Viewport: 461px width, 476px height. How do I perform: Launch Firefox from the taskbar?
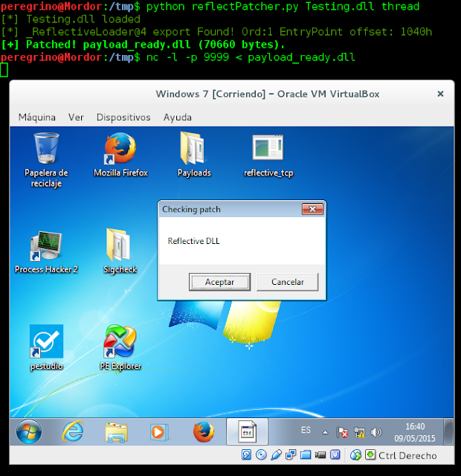203,431
